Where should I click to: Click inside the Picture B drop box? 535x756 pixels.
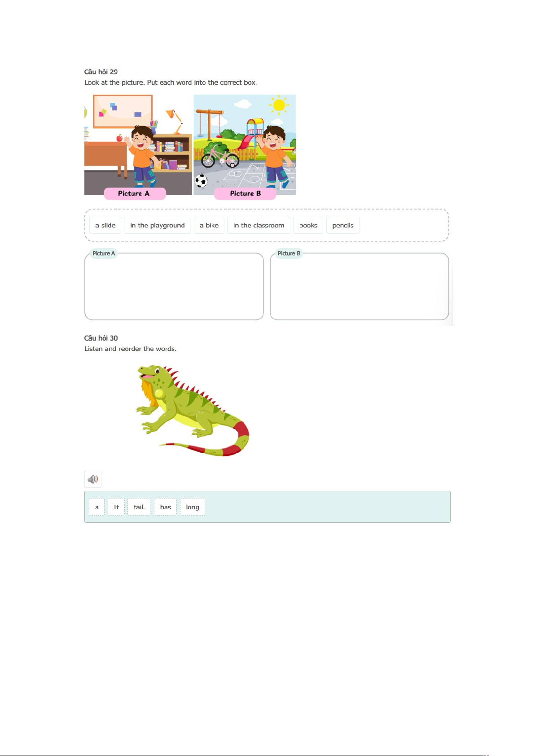click(360, 287)
